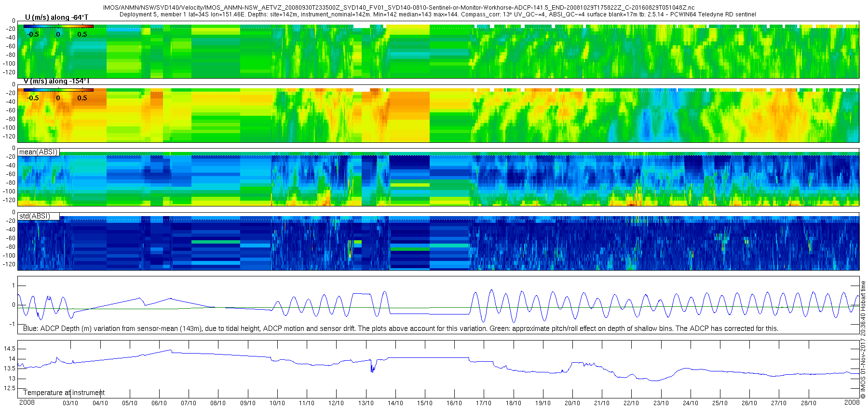
Task: Click the '-120' depth tick of std(ABSI) panel
Action: tap(9, 264)
